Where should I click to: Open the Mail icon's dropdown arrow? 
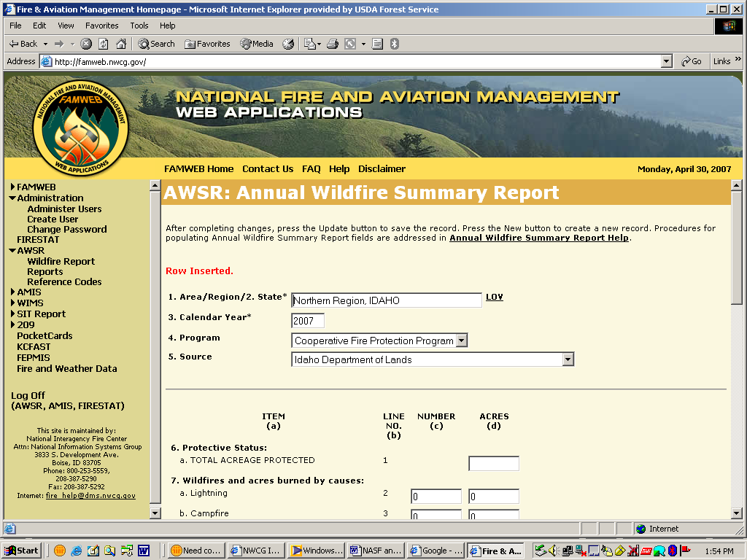coord(319,44)
